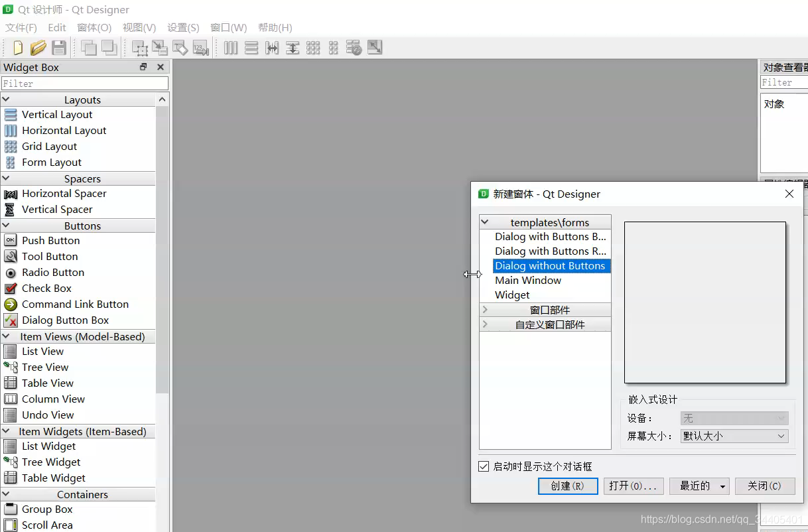
Task: Expand the 自定义窗口部件 tree group
Action: (x=485, y=324)
